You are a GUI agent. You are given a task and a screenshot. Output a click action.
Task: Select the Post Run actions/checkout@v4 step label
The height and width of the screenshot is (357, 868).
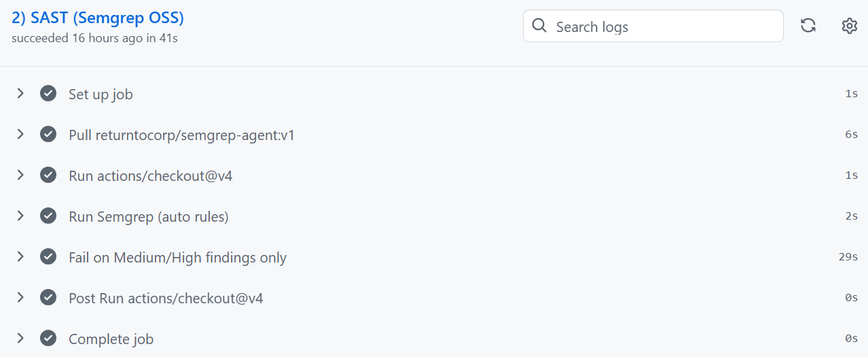coord(166,299)
